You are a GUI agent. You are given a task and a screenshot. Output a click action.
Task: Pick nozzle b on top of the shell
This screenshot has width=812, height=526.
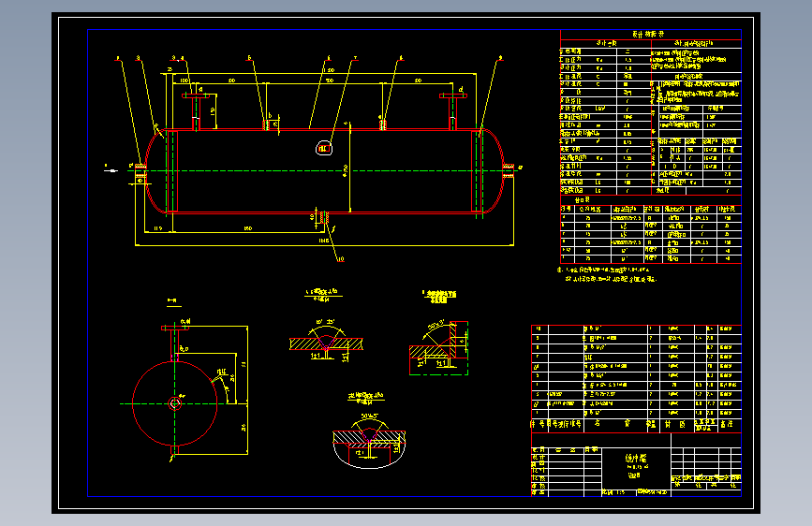pos(267,124)
